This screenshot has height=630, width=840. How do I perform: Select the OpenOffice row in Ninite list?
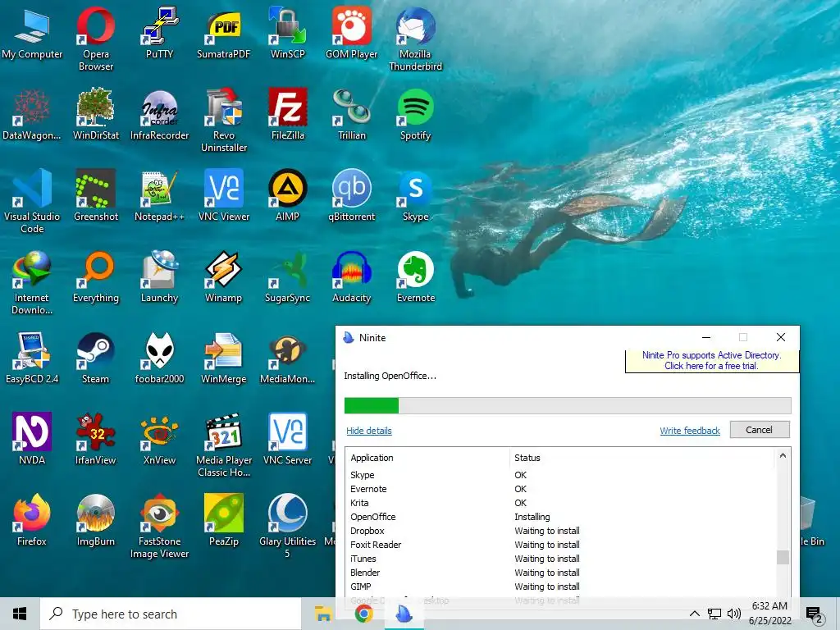559,517
